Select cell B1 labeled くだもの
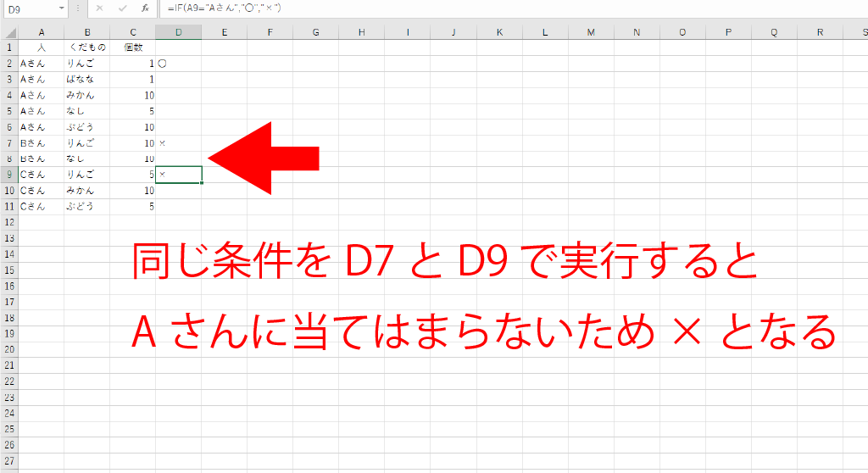This screenshot has width=868, height=473. pyautogui.click(x=86, y=47)
